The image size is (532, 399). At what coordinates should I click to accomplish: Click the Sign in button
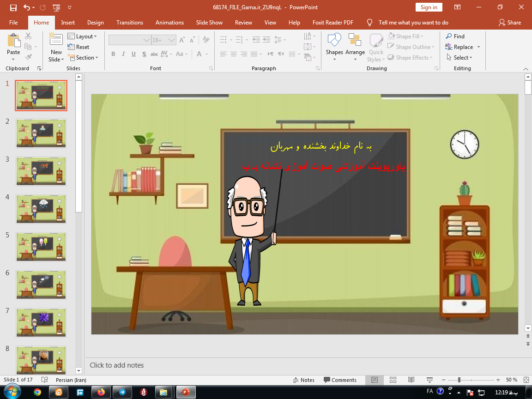pyautogui.click(x=429, y=7)
